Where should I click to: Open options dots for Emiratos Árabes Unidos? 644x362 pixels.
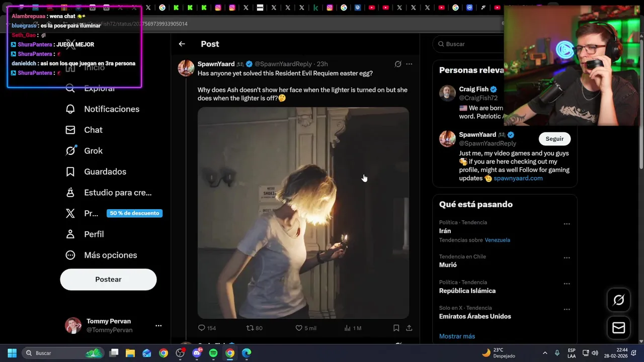[x=567, y=309]
